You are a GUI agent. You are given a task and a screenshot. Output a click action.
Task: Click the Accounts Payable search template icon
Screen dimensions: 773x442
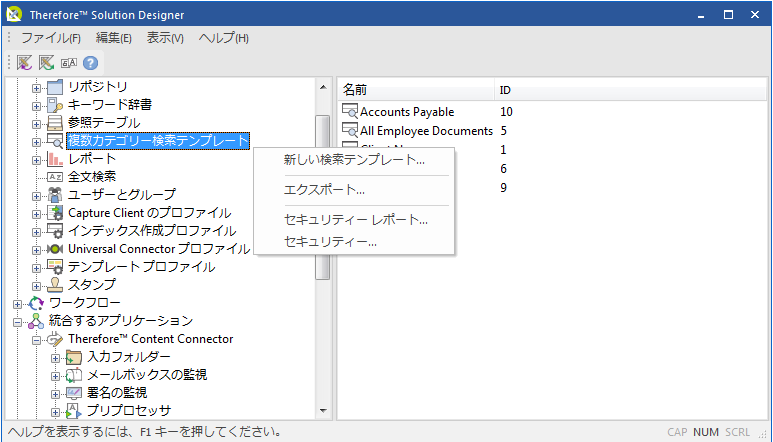point(350,112)
